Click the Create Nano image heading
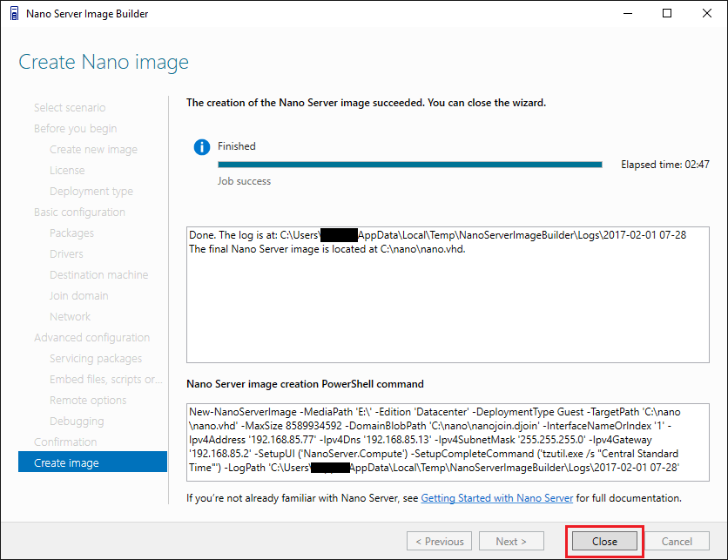 (104, 62)
